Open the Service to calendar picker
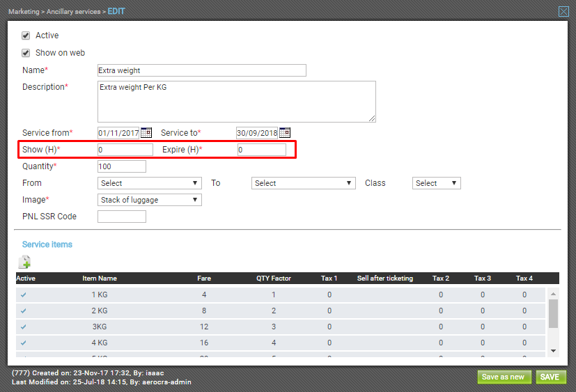The width and height of the screenshot is (576, 392). (285, 132)
